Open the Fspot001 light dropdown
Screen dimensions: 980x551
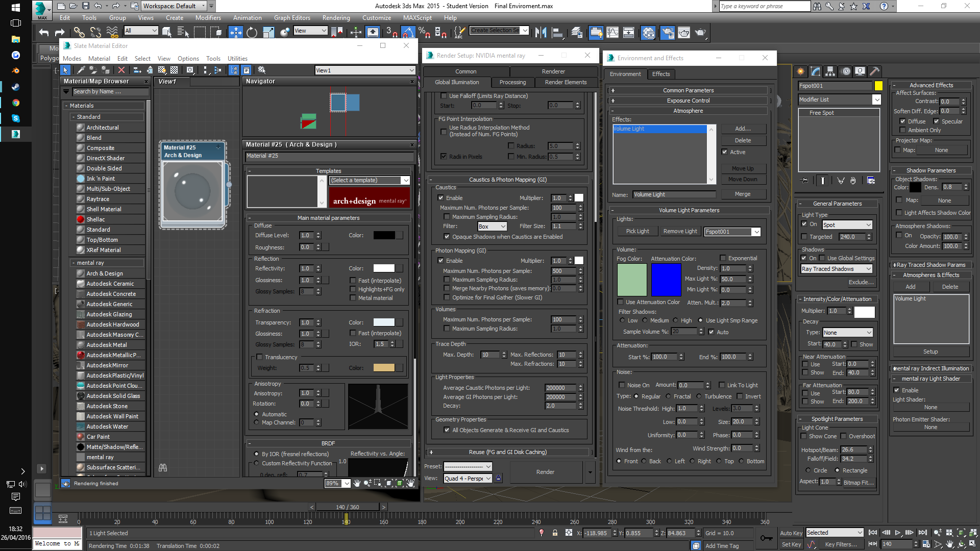pyautogui.click(x=732, y=232)
